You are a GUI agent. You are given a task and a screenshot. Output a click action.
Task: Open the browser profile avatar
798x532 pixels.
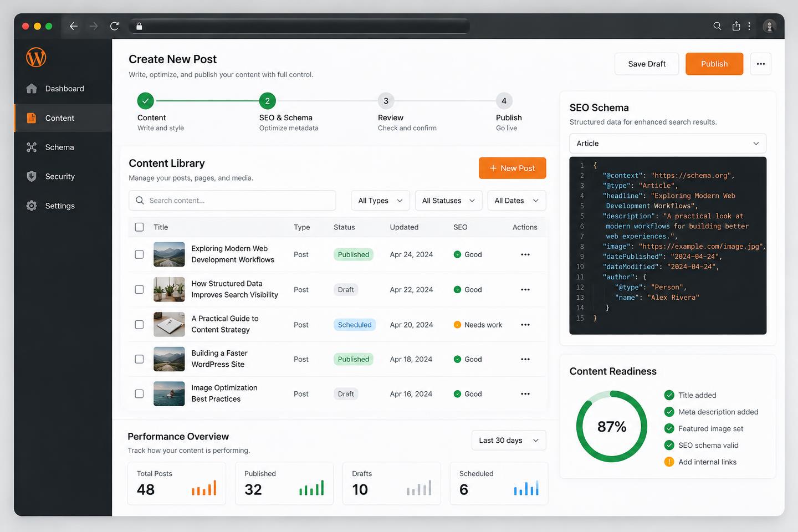[x=769, y=26]
